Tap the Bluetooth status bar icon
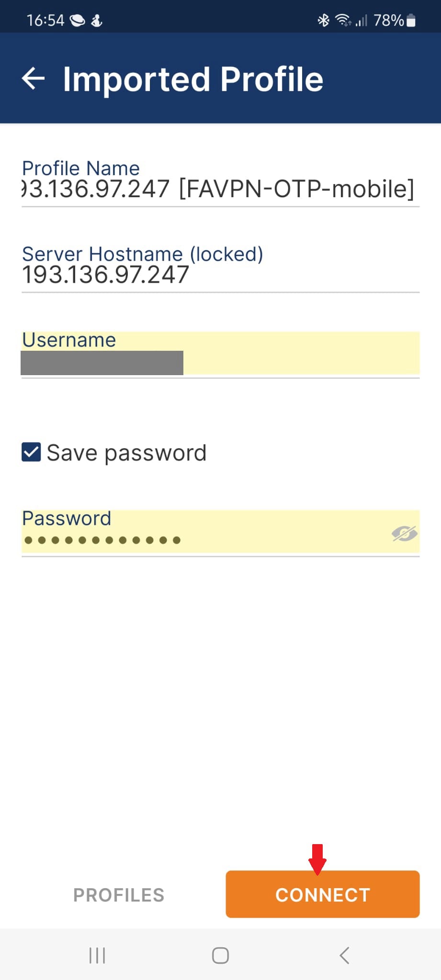Viewport: 441px width, 980px height. [x=324, y=20]
